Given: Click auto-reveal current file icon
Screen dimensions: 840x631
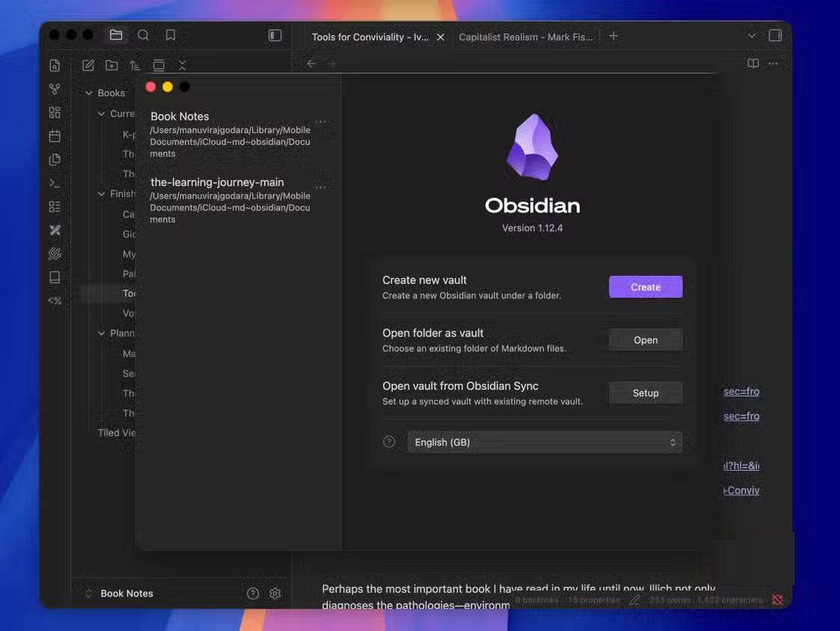Looking at the screenshot, I should click(x=159, y=65).
